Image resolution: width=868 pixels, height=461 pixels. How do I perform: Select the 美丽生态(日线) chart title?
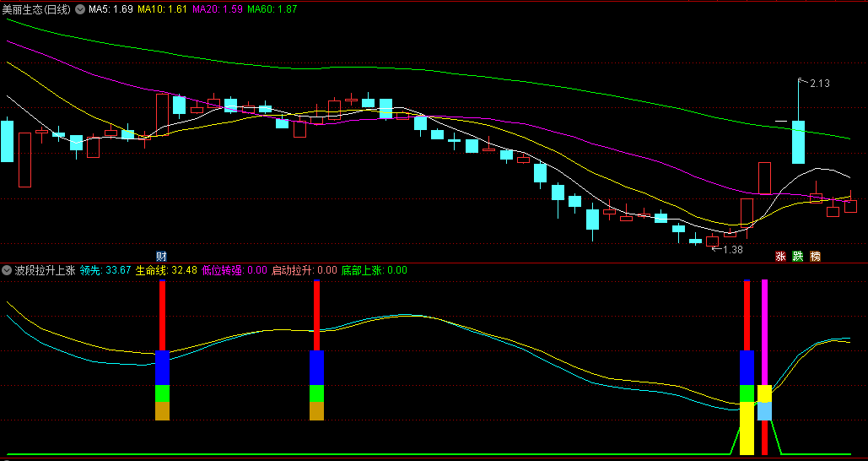pyautogui.click(x=36, y=9)
